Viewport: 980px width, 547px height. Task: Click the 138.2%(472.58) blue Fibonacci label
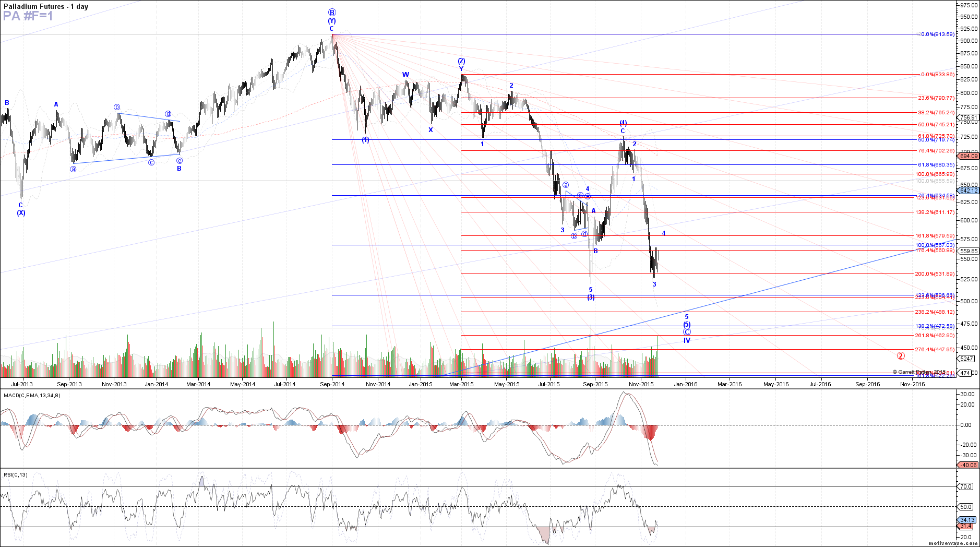935,326
